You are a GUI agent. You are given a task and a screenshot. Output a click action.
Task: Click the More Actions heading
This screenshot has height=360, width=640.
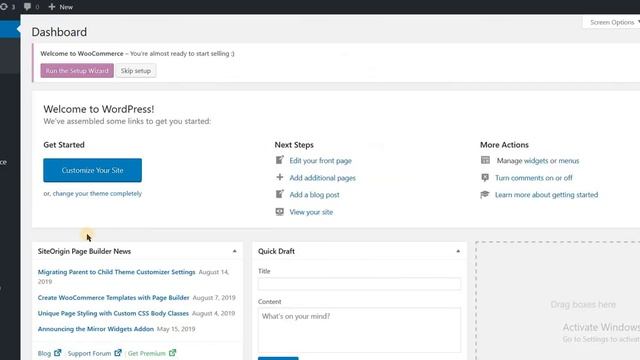(x=504, y=145)
